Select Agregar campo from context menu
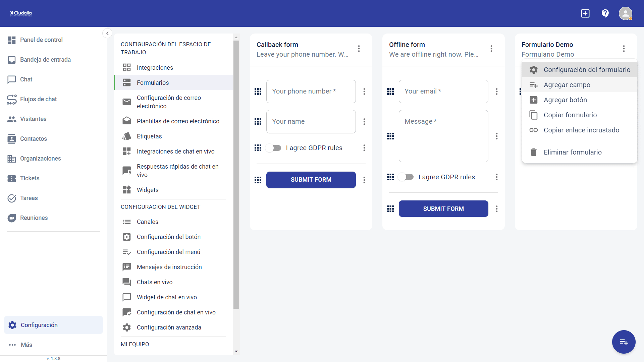 (567, 85)
